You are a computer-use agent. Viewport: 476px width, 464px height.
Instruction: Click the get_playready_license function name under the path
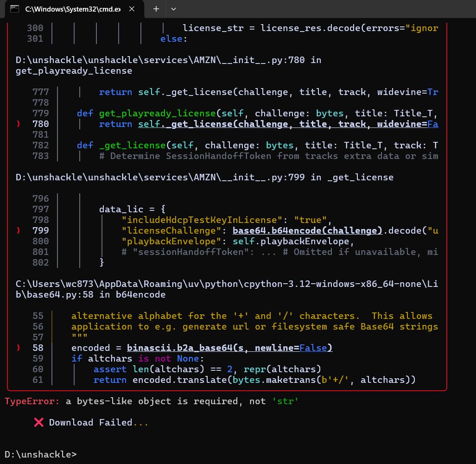[x=74, y=71]
